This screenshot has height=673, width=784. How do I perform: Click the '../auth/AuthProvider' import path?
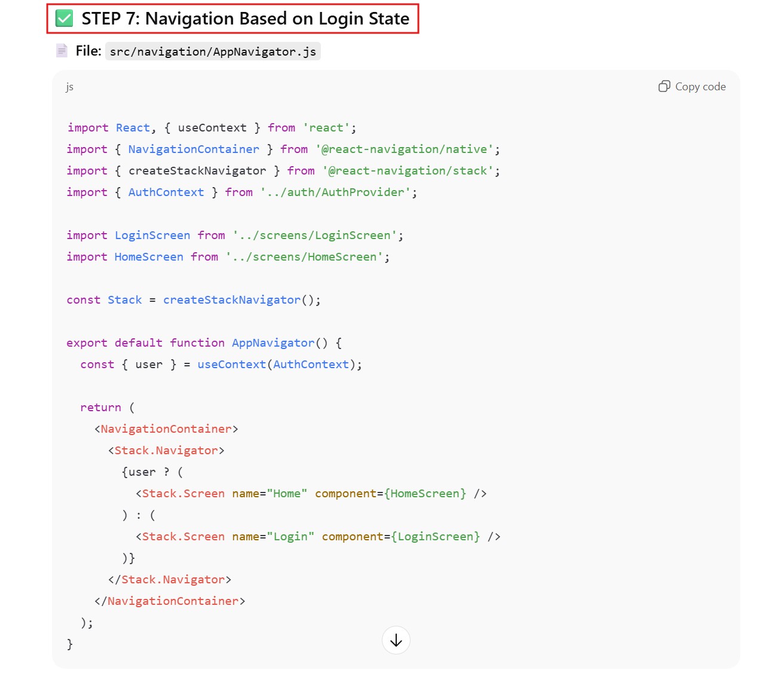[x=335, y=192]
